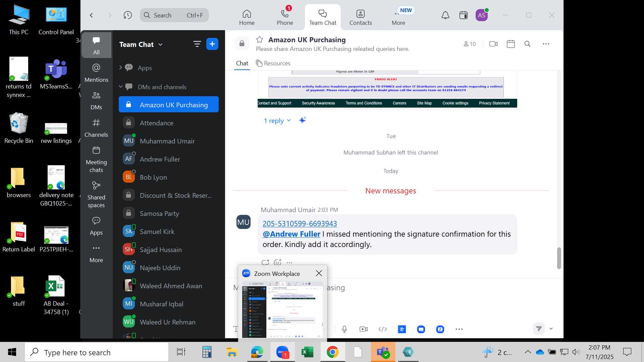This screenshot has width=644, height=362.
Task: Click the Search field
Action: coord(174,15)
